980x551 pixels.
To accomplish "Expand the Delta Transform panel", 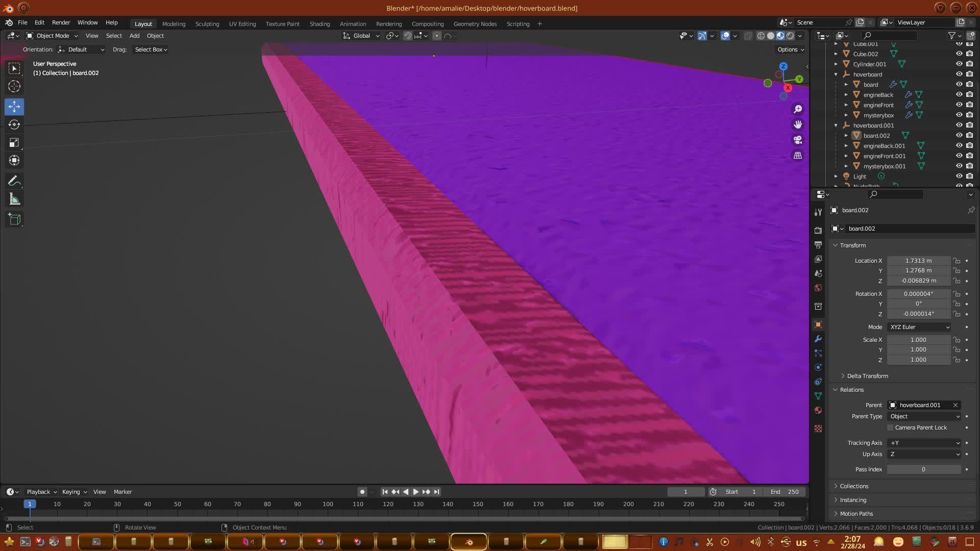I will pos(867,376).
